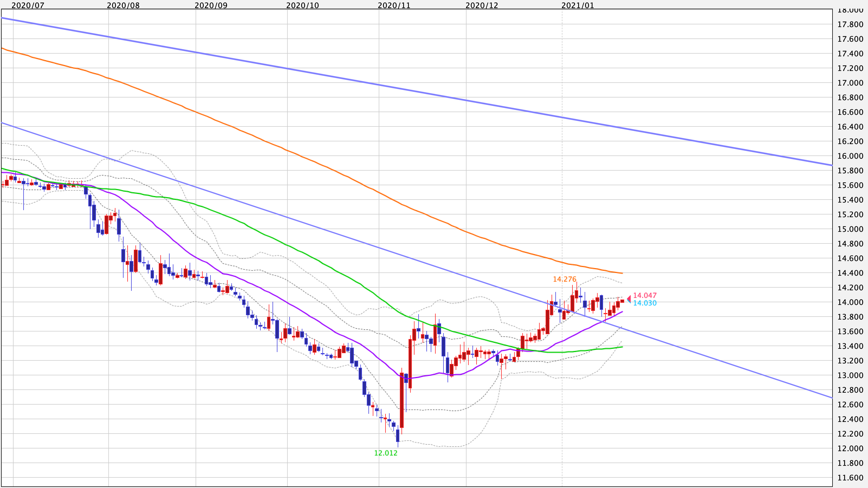Click the 15.000 price axis label
Image resolution: width=868 pixels, height=488 pixels.
[x=850, y=229]
